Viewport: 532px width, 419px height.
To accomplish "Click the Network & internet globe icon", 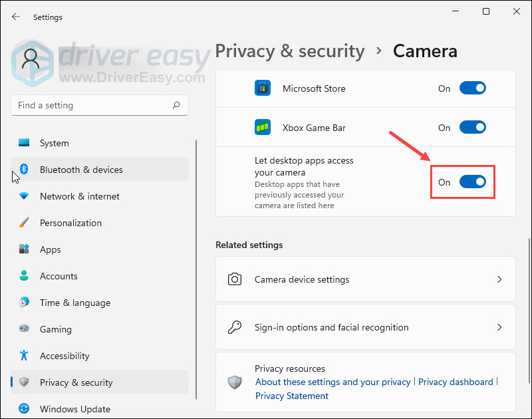I will pos(23,196).
